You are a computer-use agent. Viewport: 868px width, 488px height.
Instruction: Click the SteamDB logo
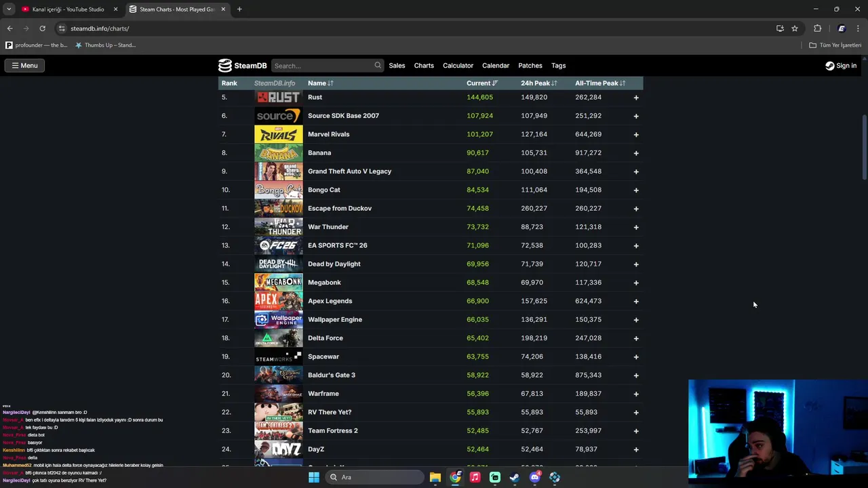[242, 66]
